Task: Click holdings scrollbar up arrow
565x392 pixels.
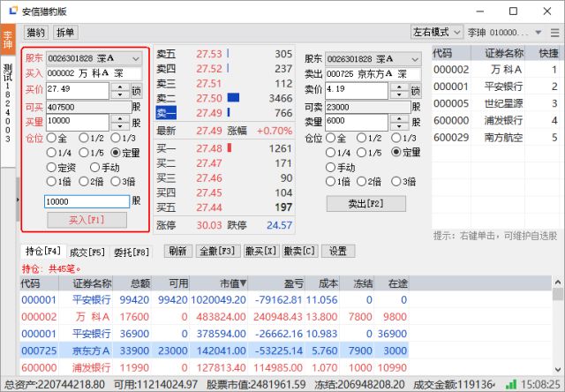Action: pos(558,283)
